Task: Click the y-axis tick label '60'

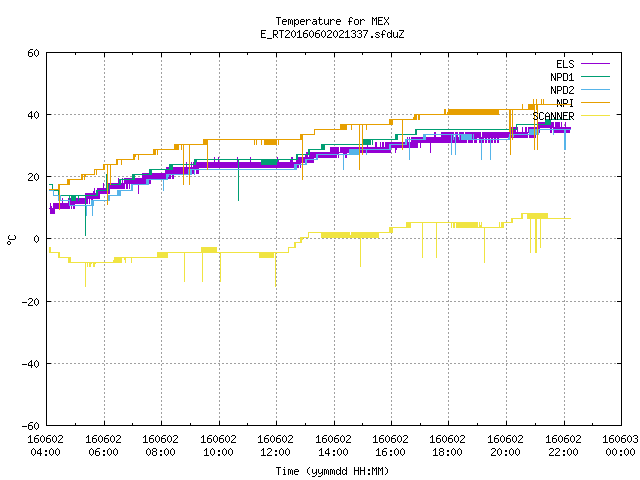Action: (x=33, y=53)
